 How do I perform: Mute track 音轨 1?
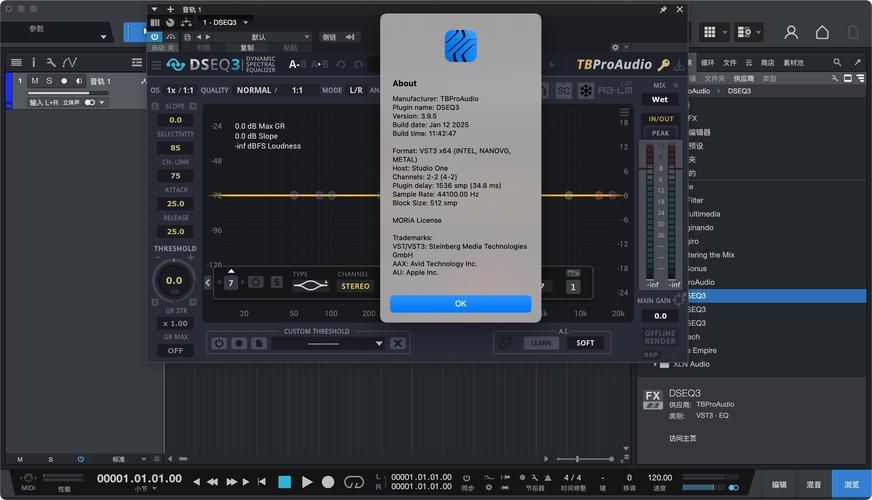coord(35,81)
